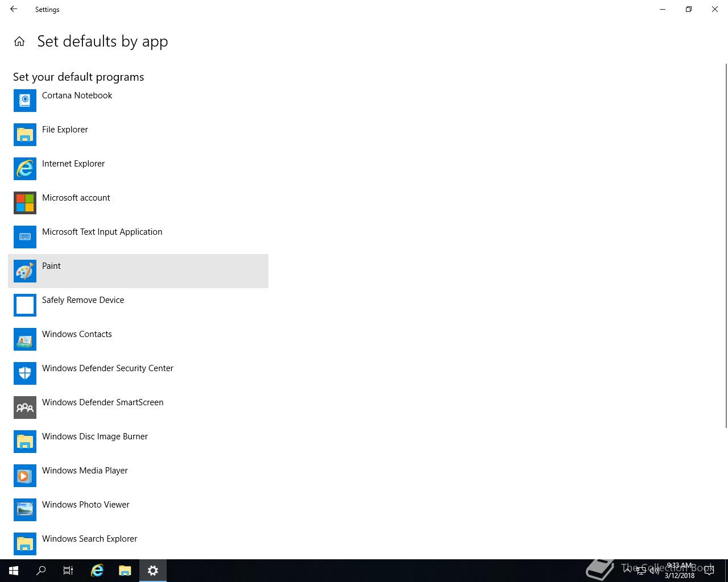Viewport: 728px width, 582px height.
Task: Go to Settings home via house icon
Action: 19,41
